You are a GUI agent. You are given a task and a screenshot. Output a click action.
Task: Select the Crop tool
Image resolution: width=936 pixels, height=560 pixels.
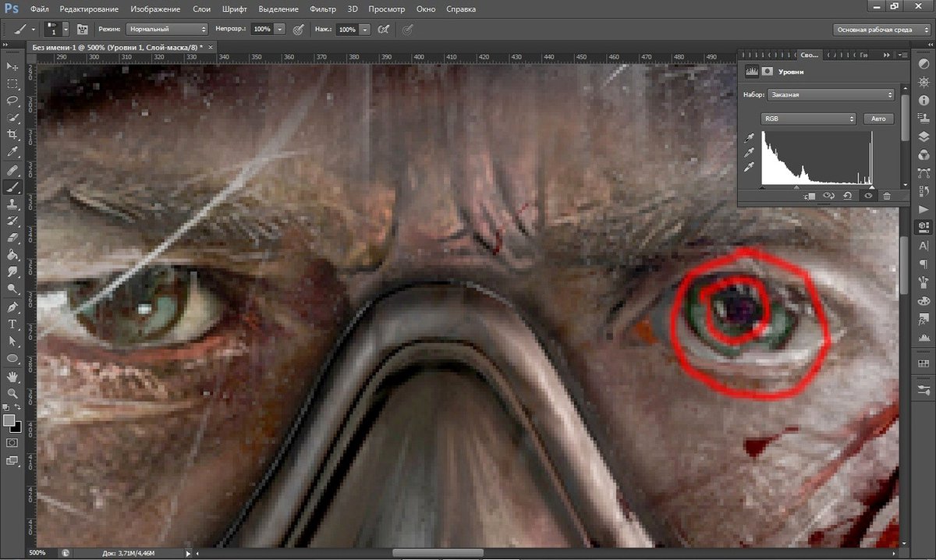[12, 135]
